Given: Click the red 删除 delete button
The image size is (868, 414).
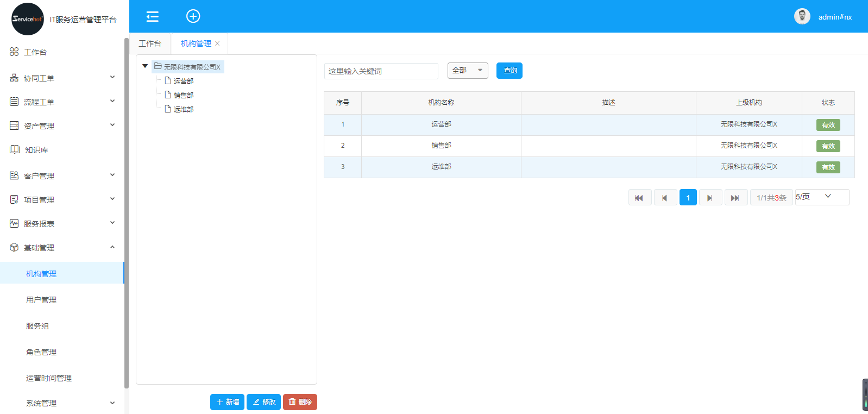Looking at the screenshot, I should [x=300, y=402].
